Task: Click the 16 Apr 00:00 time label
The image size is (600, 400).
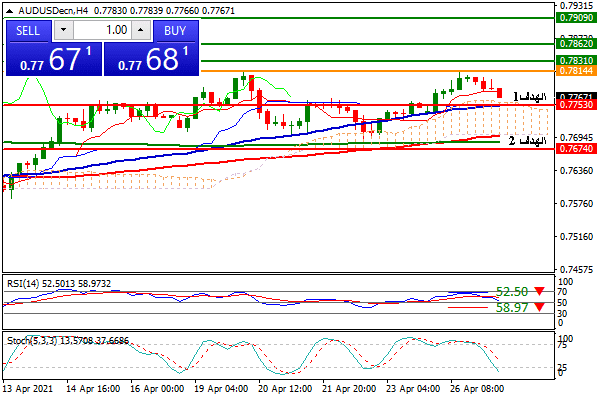Action: (157, 389)
